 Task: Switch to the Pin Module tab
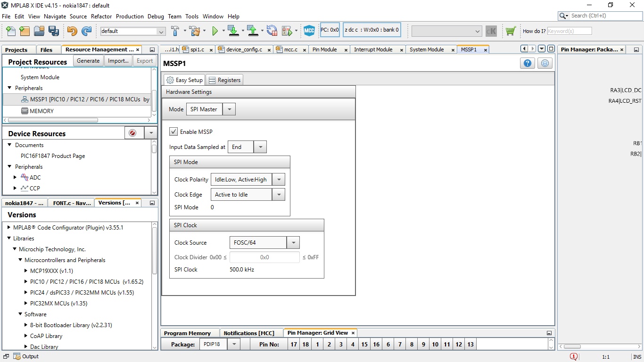tap(325, 49)
